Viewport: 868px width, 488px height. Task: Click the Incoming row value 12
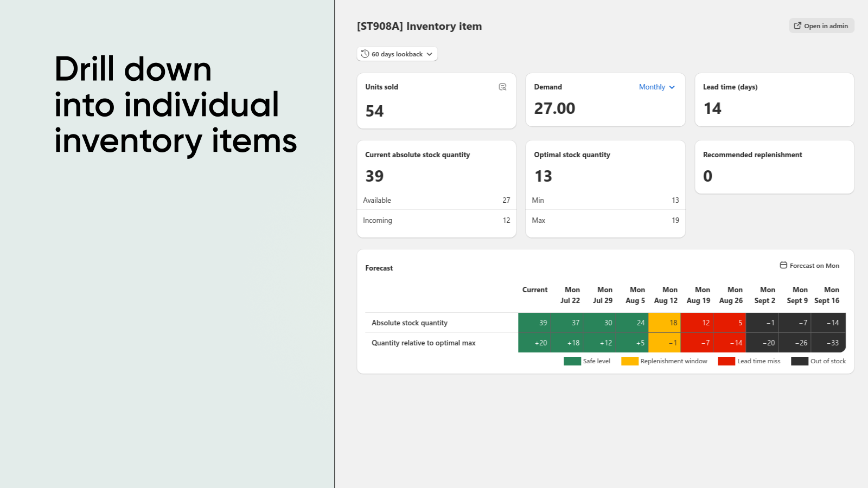click(x=506, y=220)
